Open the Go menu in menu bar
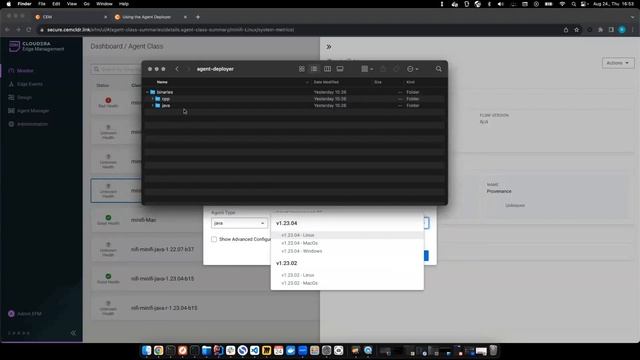 pyautogui.click(x=87, y=4)
